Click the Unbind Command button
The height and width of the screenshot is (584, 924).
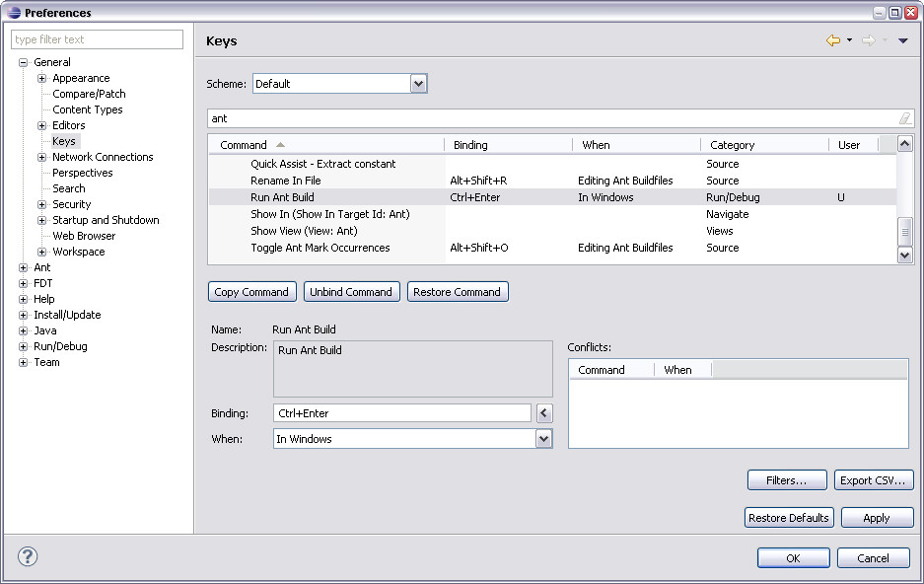point(351,292)
